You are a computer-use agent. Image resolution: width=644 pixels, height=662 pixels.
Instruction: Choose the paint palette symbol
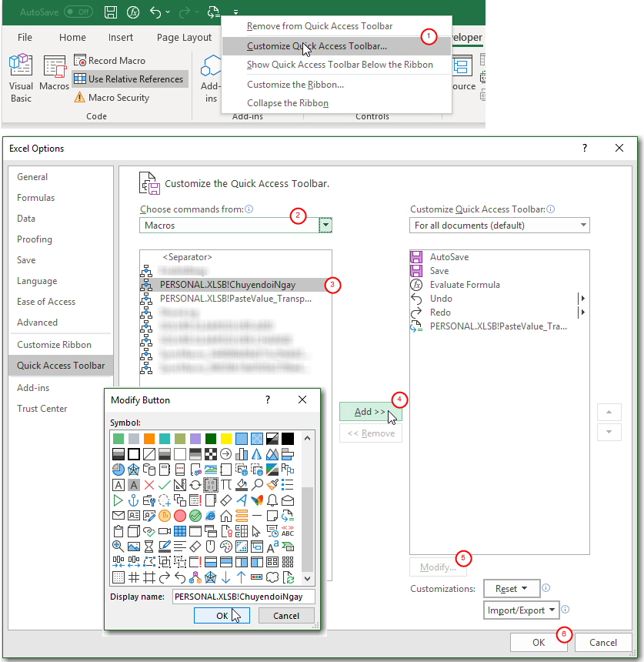(225, 547)
